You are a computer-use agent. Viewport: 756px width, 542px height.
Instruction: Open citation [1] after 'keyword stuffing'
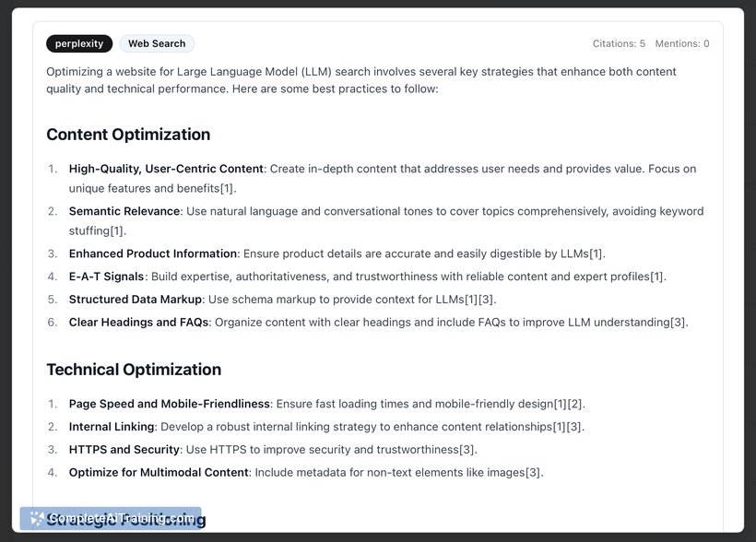[x=118, y=230]
